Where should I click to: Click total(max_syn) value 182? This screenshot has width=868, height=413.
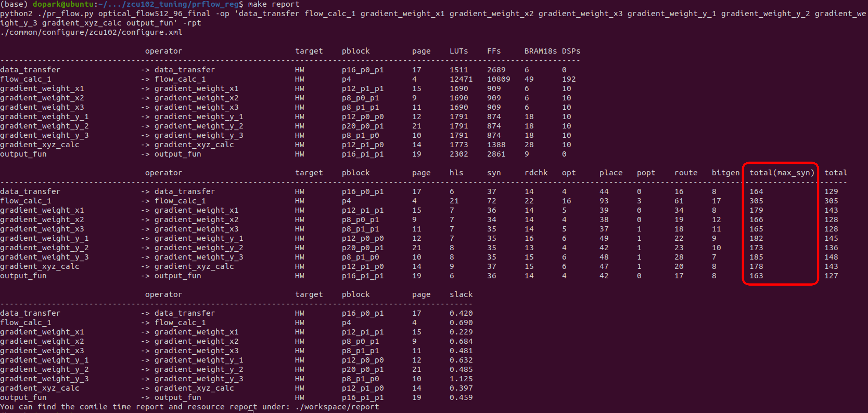[x=756, y=238]
